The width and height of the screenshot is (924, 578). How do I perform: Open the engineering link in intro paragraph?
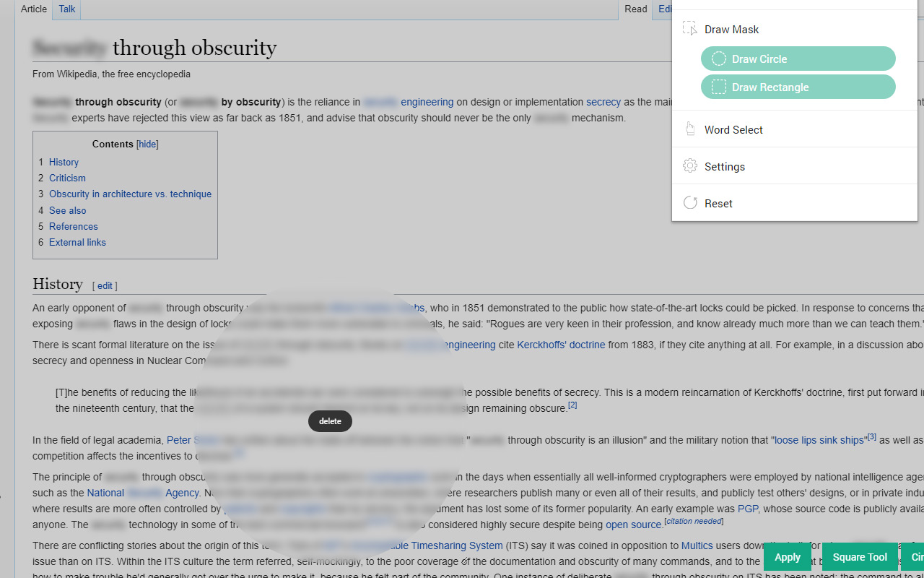pyautogui.click(x=427, y=102)
